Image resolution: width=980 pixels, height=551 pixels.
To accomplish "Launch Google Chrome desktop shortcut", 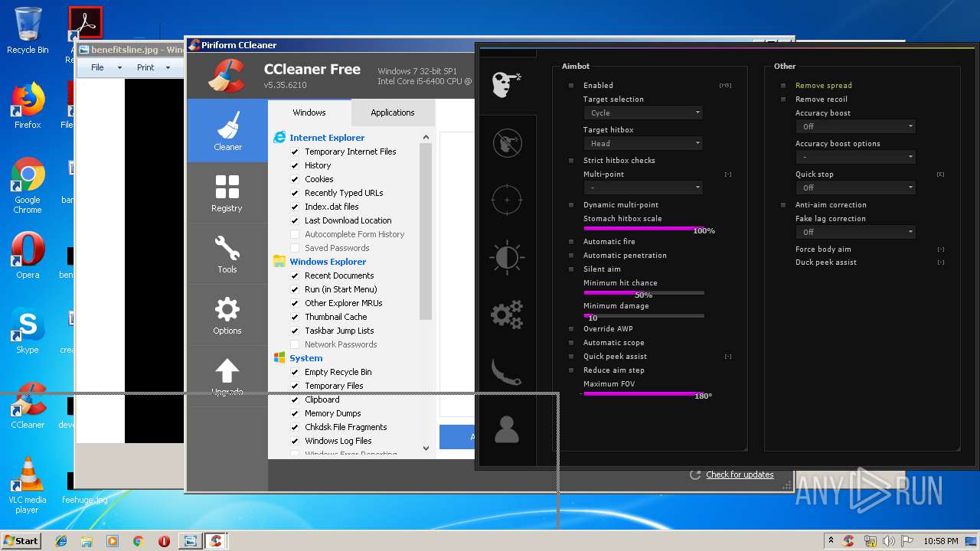I will click(x=28, y=185).
